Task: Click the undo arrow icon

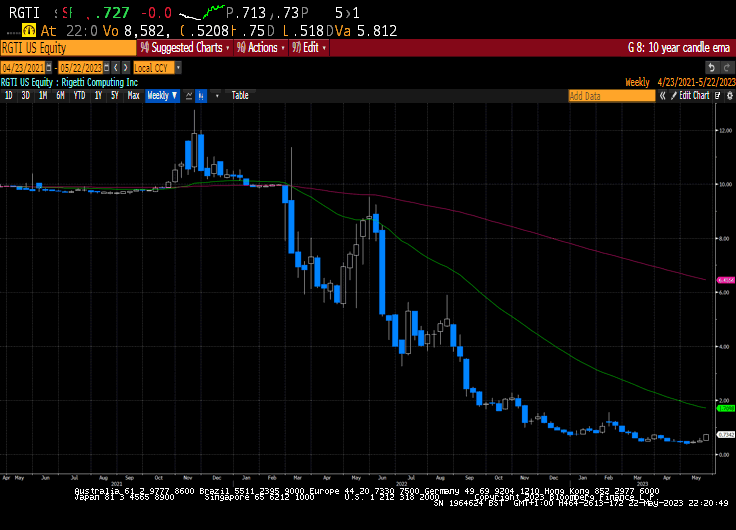Action: tap(712, 68)
